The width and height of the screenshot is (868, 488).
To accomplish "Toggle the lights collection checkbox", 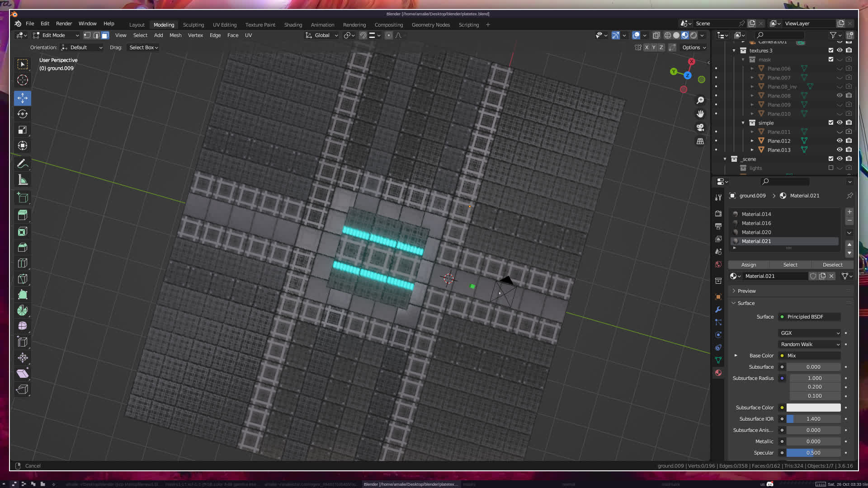I will tap(831, 168).
